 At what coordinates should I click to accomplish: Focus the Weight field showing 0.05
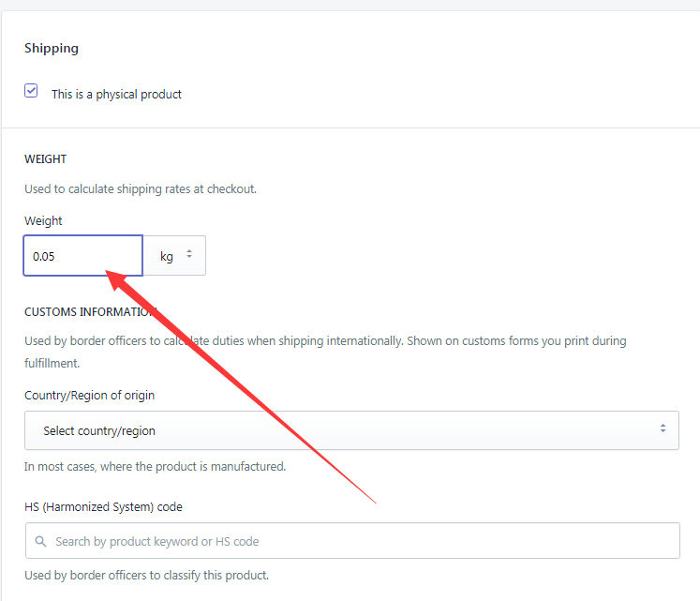tap(83, 256)
